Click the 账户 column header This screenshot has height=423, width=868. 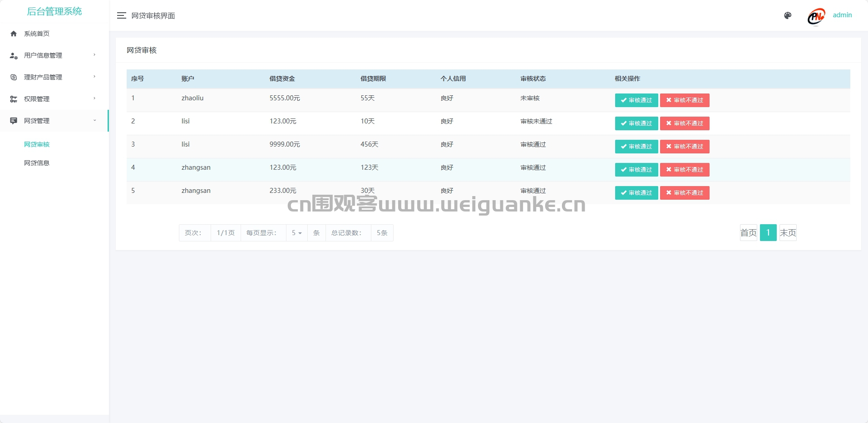187,79
